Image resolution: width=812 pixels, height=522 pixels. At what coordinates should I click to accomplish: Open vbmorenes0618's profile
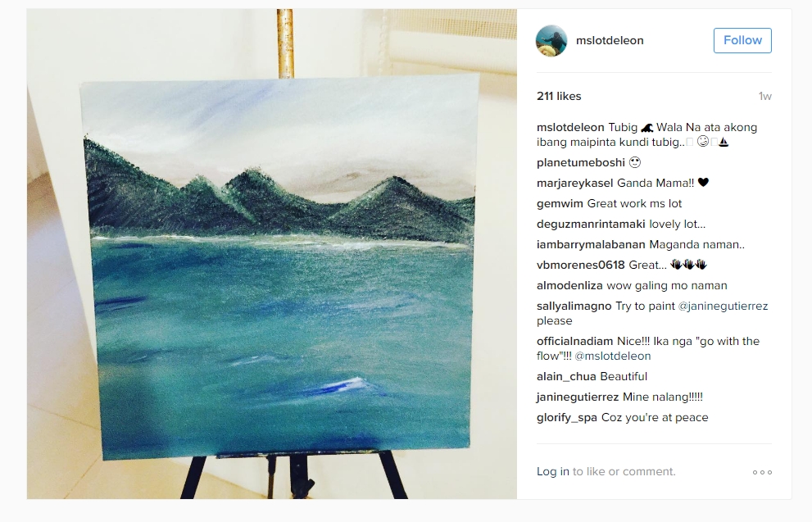point(580,266)
